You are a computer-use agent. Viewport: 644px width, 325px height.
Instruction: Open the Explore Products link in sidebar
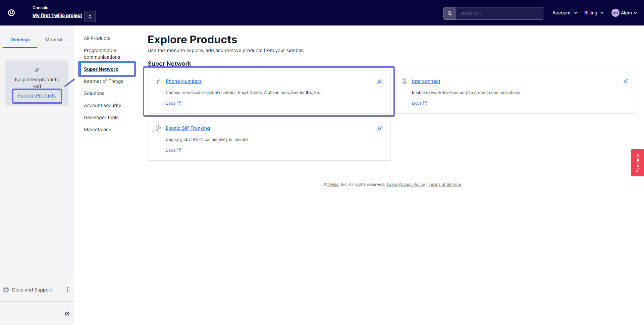point(37,96)
